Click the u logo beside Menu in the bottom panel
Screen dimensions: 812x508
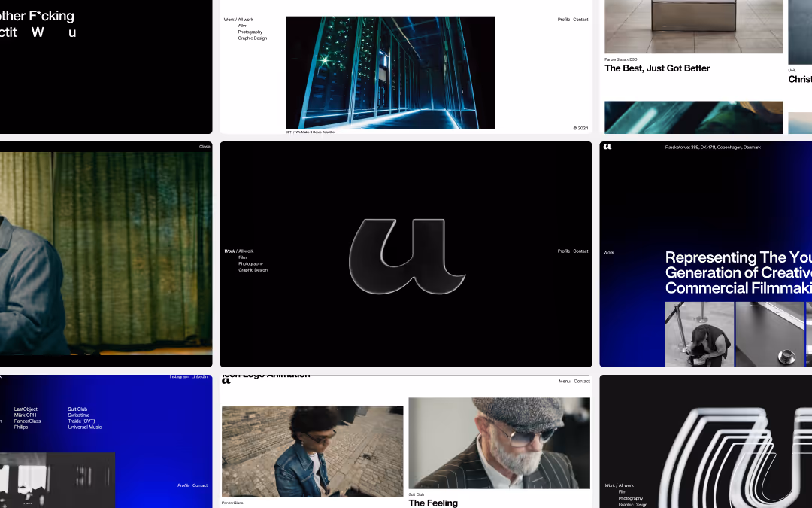pos(226,381)
